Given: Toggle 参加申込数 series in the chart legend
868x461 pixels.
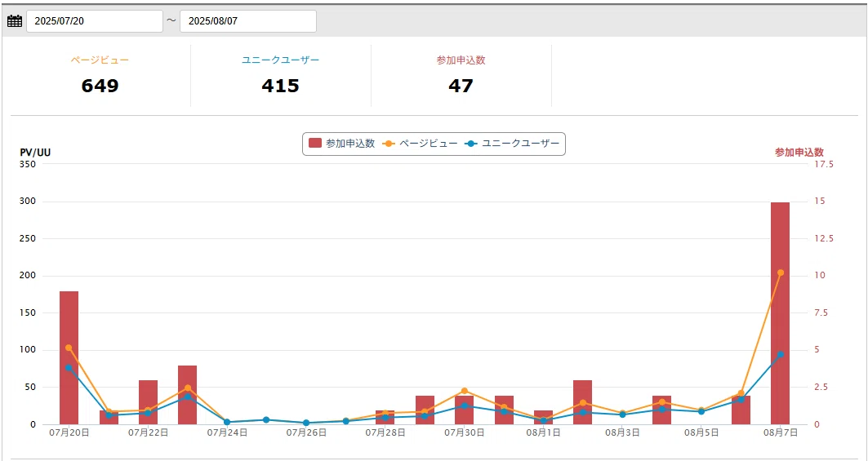Looking at the screenshot, I should [x=341, y=144].
